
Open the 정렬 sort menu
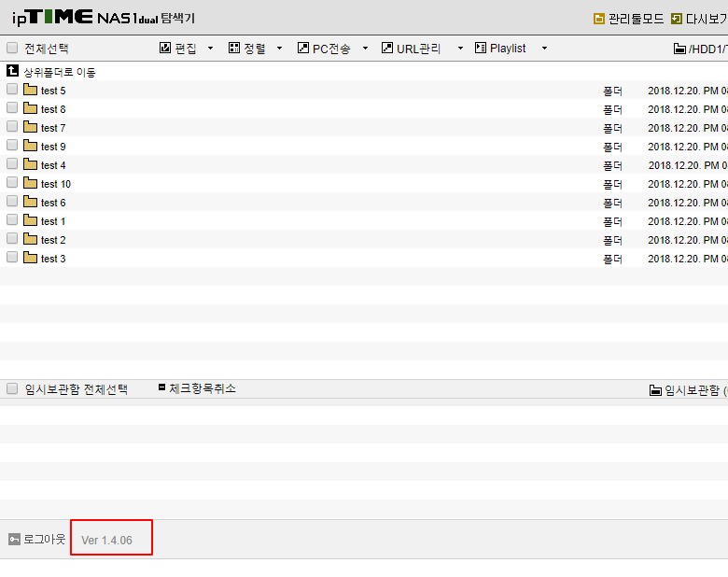click(x=255, y=49)
